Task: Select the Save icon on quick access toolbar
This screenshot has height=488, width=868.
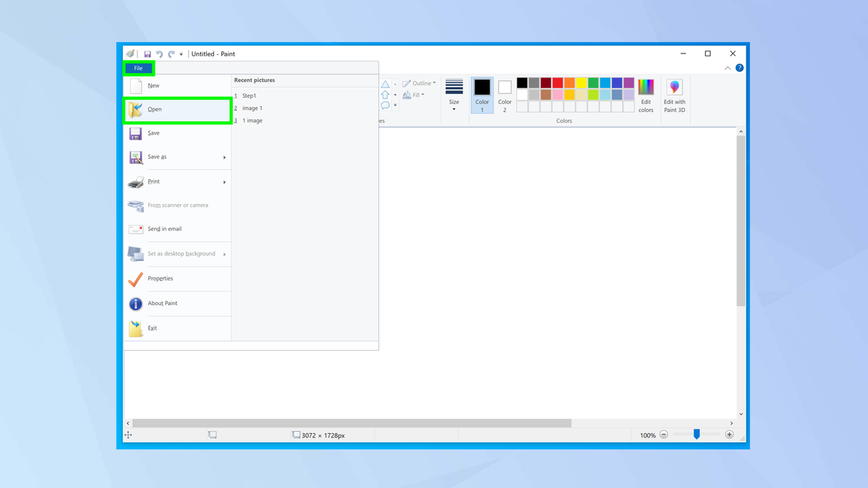Action: (148, 53)
